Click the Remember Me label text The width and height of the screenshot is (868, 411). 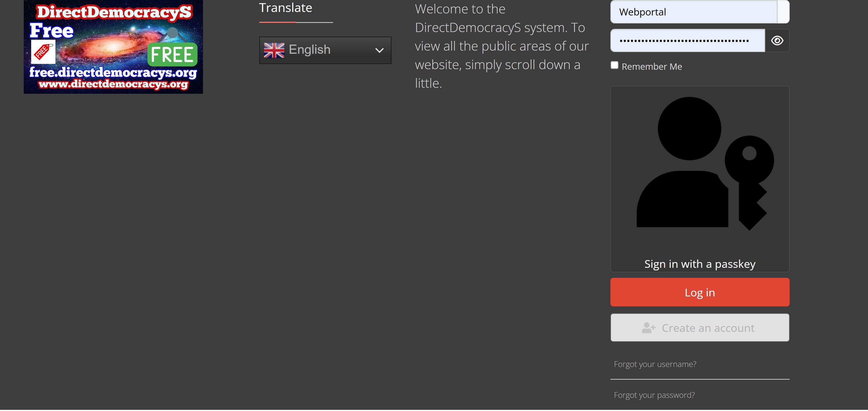(x=651, y=67)
